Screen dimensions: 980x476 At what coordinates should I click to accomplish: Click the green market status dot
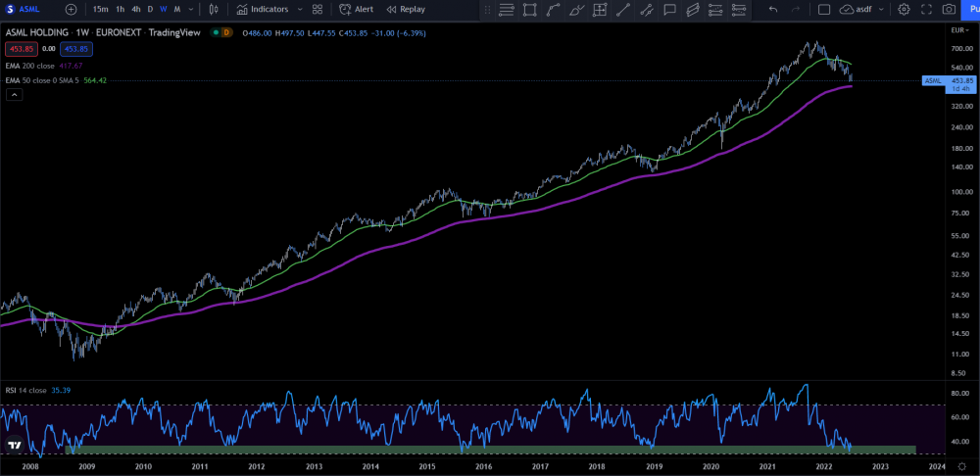click(215, 32)
